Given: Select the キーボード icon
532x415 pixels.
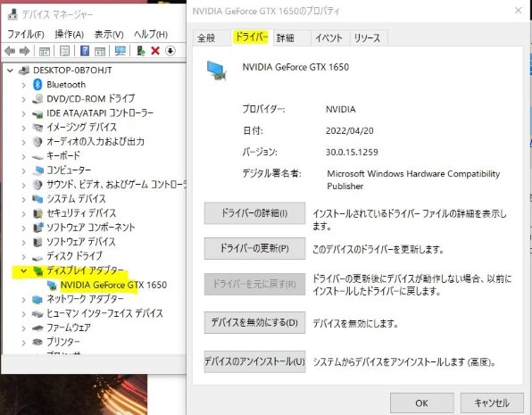Looking at the screenshot, I should point(37,156).
